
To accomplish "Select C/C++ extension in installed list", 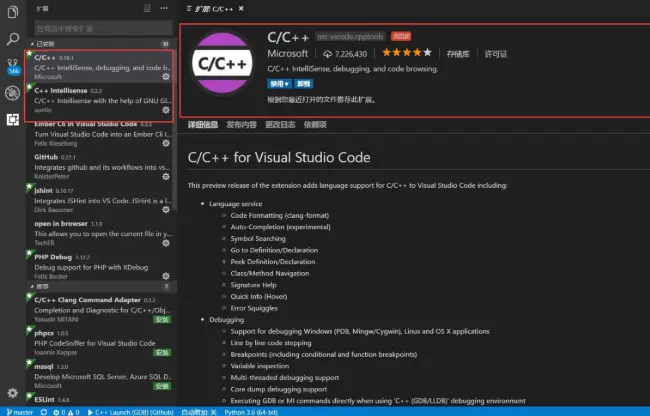I will coord(100,67).
